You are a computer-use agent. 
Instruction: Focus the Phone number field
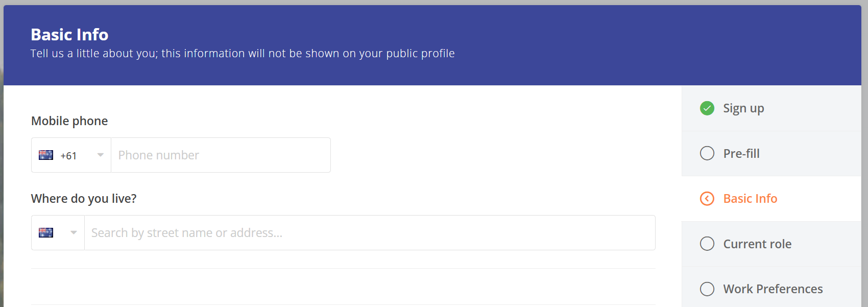click(221, 155)
